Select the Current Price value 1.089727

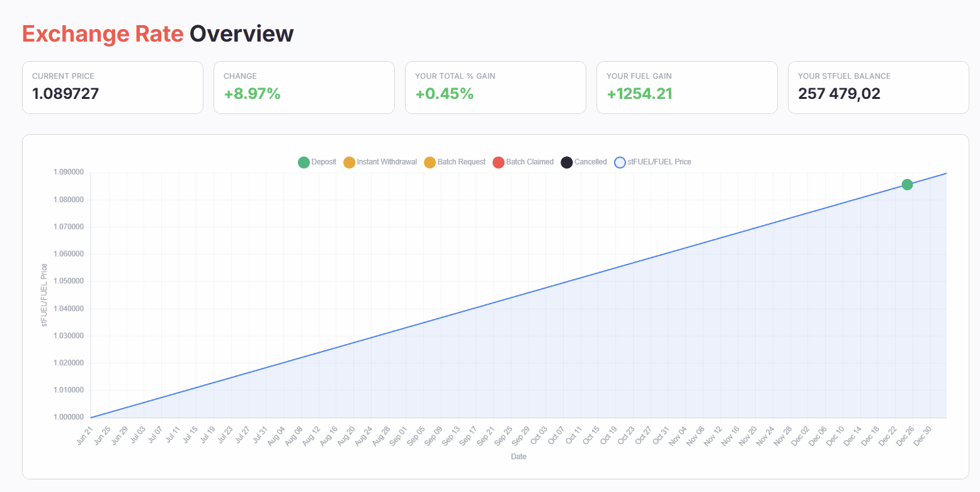tap(66, 94)
